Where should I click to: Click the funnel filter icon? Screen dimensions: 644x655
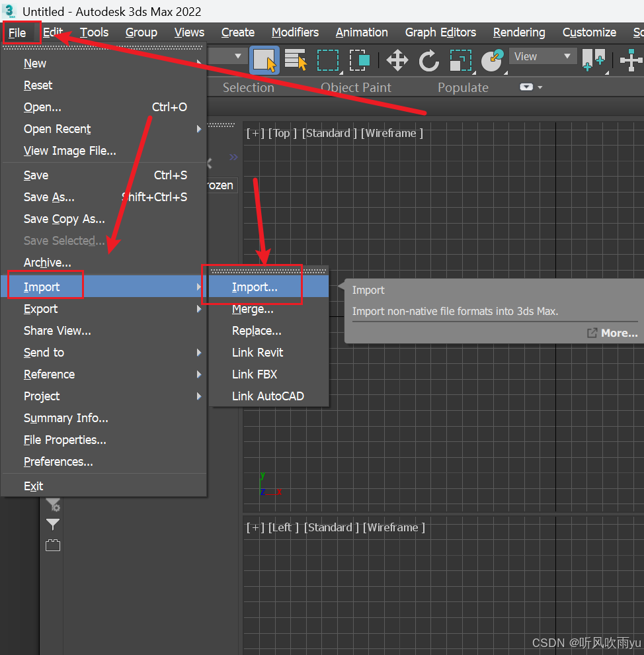53,524
